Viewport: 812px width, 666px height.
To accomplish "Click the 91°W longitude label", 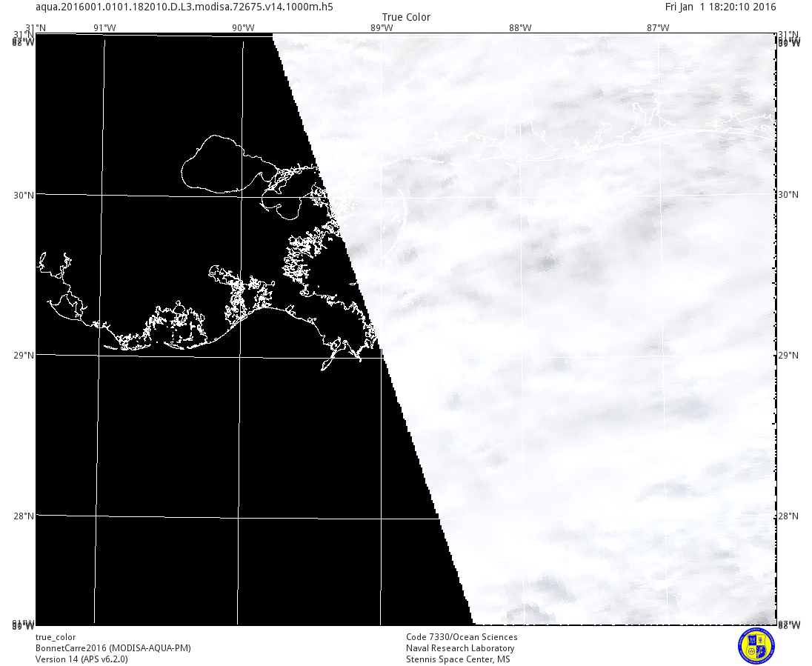I will (104, 28).
